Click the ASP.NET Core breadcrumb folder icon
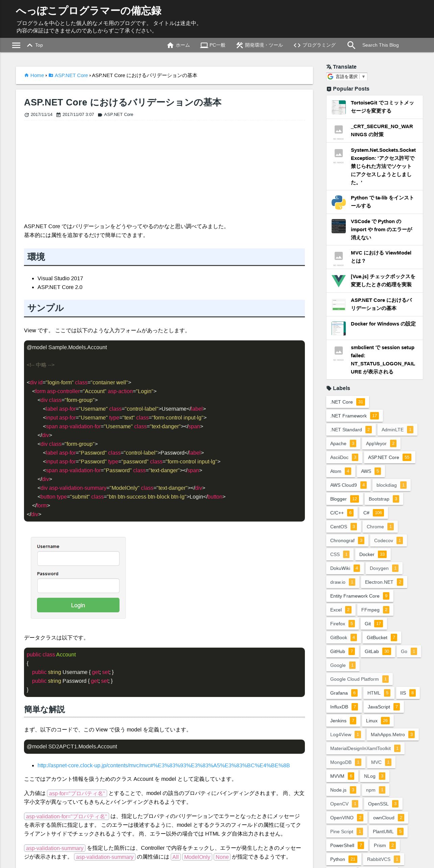Screen dimensions: 434x868 [51, 75]
